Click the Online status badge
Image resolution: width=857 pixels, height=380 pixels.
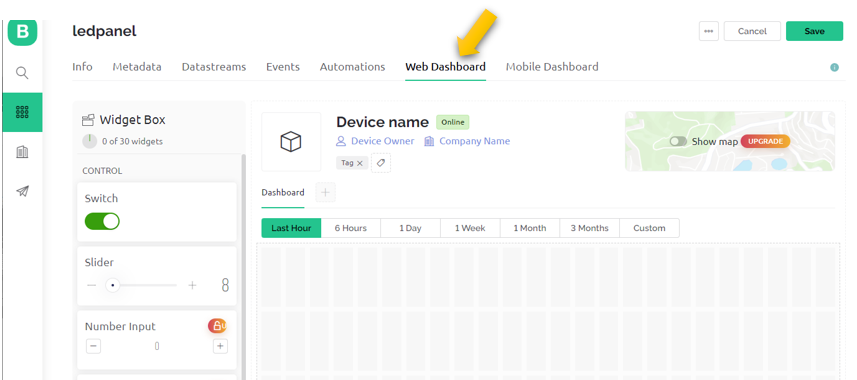coord(453,122)
